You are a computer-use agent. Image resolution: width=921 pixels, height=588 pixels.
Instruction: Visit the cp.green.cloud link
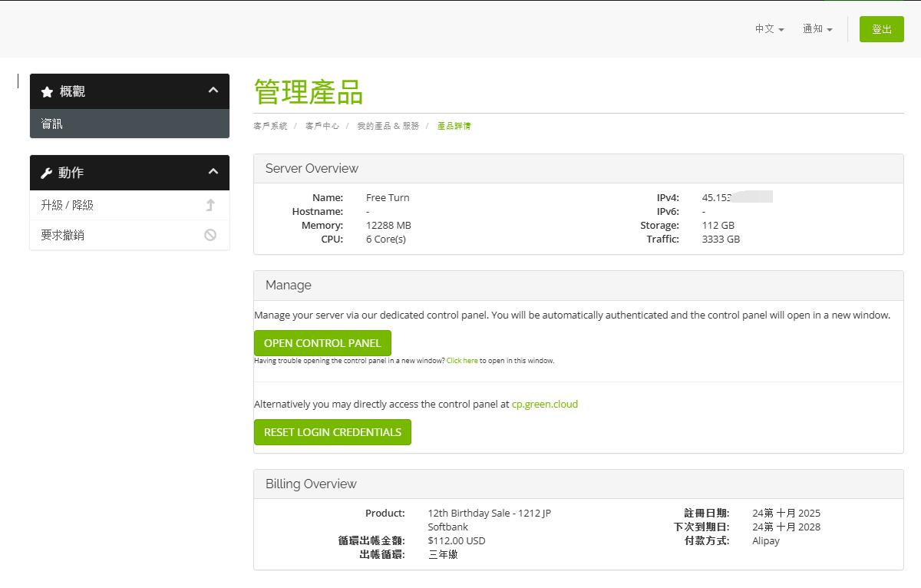[544, 404]
